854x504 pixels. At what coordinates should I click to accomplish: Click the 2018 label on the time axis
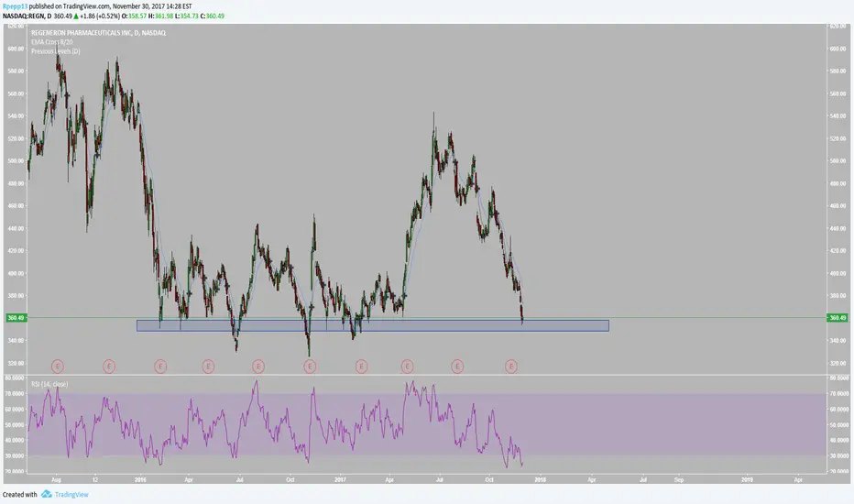pos(540,480)
